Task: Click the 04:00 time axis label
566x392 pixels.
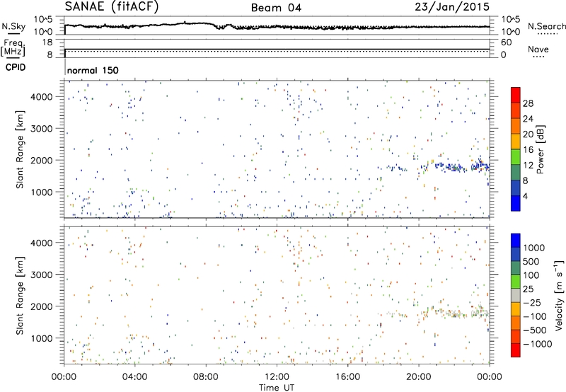Action: click(134, 377)
